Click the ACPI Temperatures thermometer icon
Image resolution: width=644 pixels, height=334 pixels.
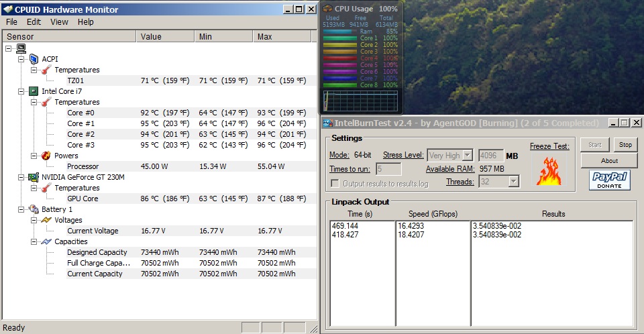coord(46,70)
